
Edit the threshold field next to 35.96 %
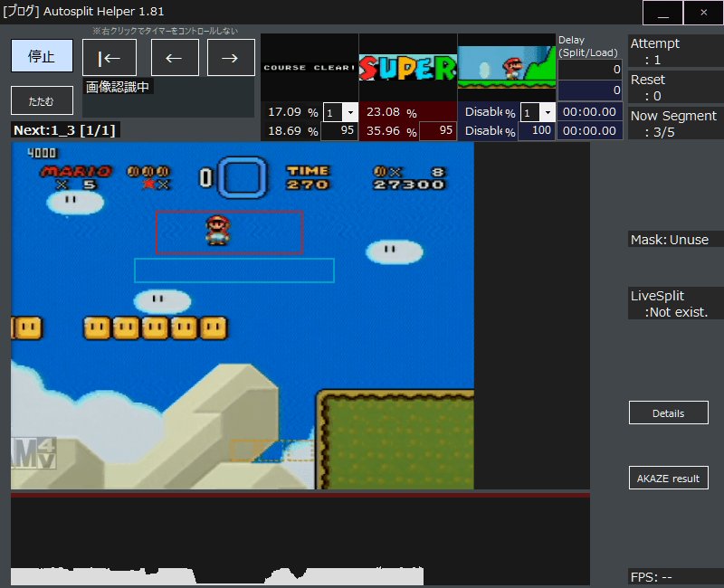click(x=438, y=130)
